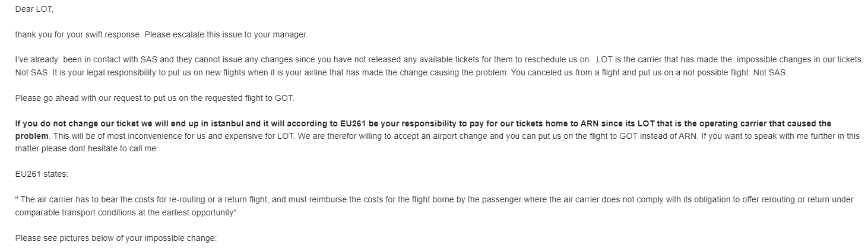Click "Please see pictures below" closing line
The image size is (868, 248).
(116, 239)
